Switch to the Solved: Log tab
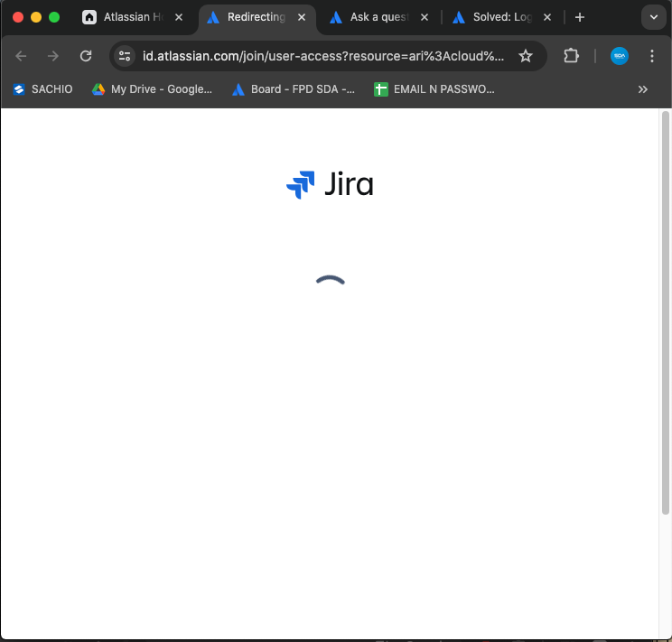672x642 pixels. 501,17
